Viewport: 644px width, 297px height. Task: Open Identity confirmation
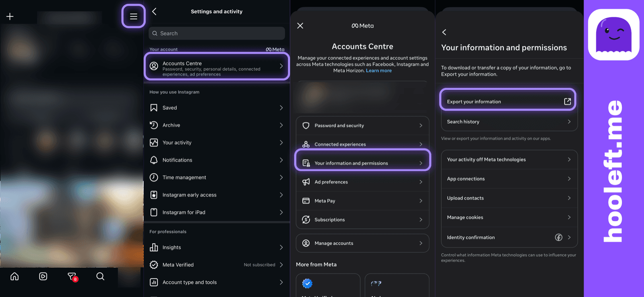510,238
